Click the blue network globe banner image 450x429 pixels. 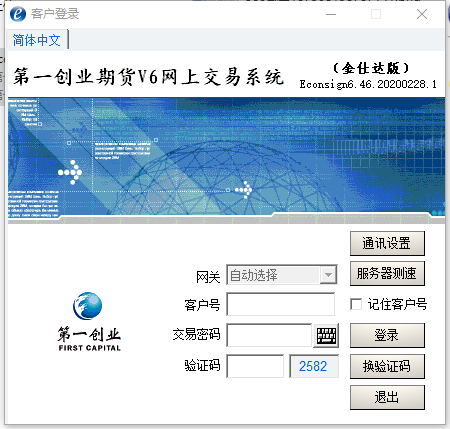pyautogui.click(x=226, y=160)
